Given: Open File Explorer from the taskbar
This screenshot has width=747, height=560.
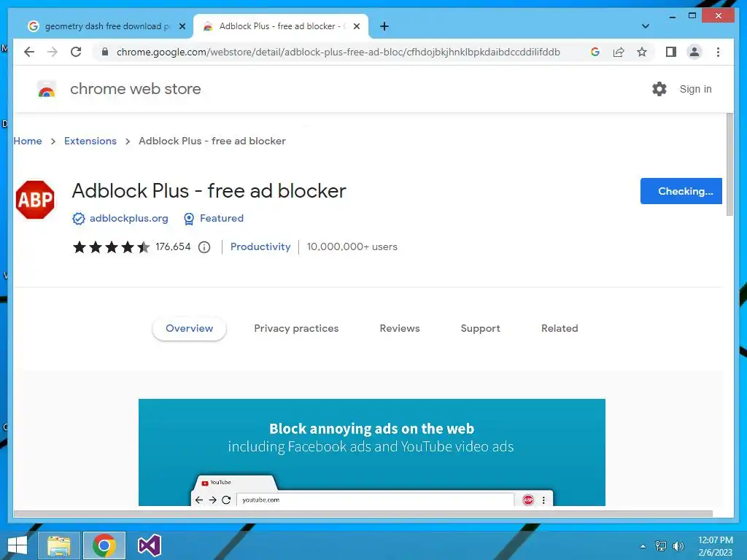Looking at the screenshot, I should 59,545.
